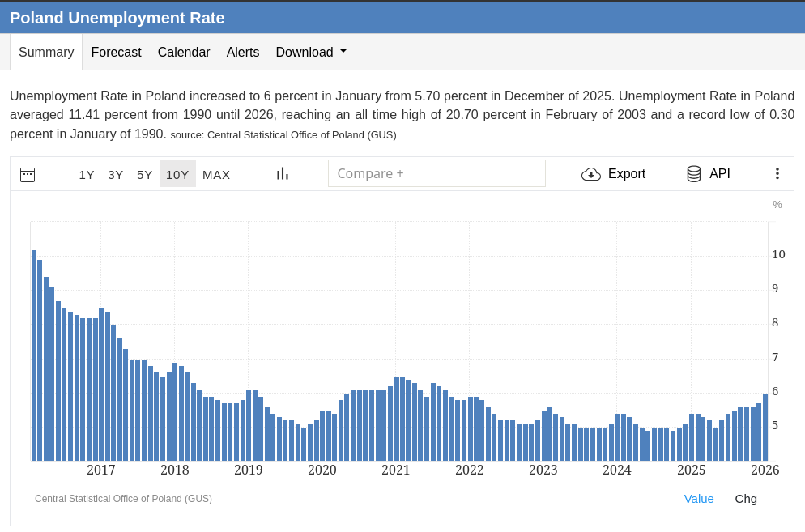Click the last bar for January 2026
The width and height of the screenshot is (805, 532).
pyautogui.click(x=765, y=427)
